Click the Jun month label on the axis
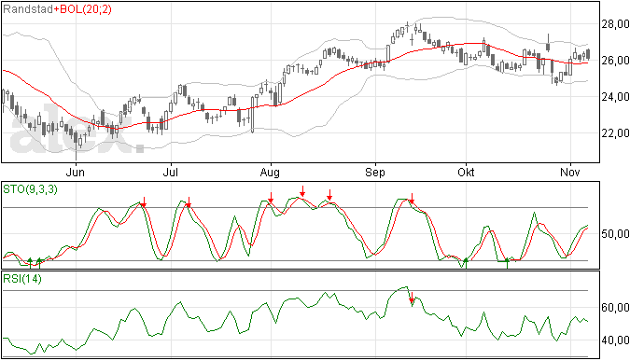The width and height of the screenshot is (644, 361). 76,172
